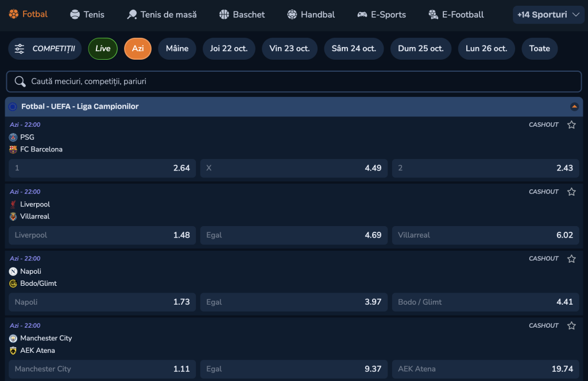Open the E-Sports tab

(381, 14)
